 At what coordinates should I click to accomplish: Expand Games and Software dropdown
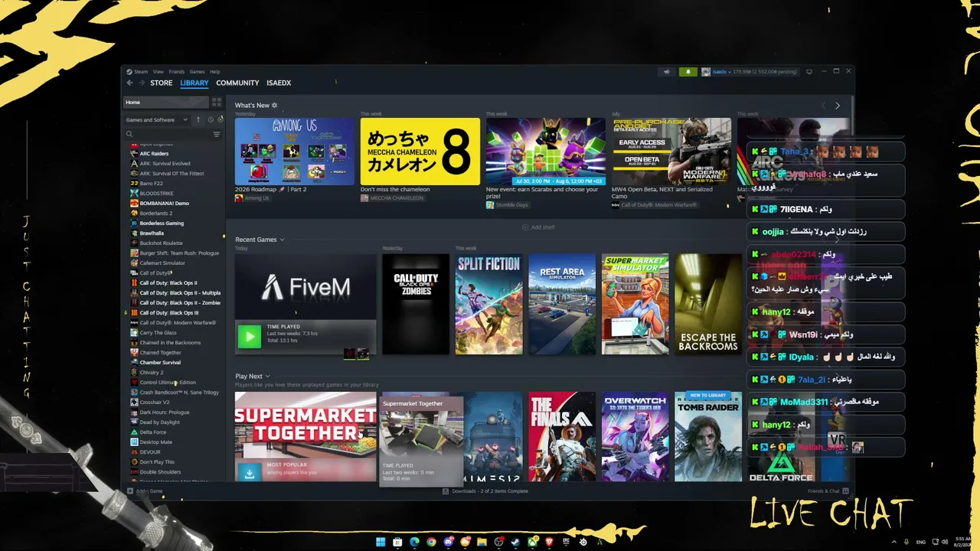157,119
